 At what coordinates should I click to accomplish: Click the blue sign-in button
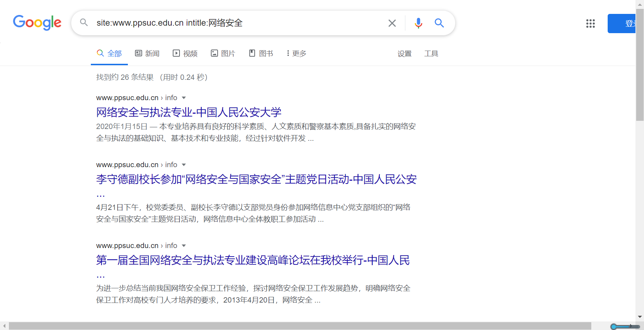click(622, 24)
